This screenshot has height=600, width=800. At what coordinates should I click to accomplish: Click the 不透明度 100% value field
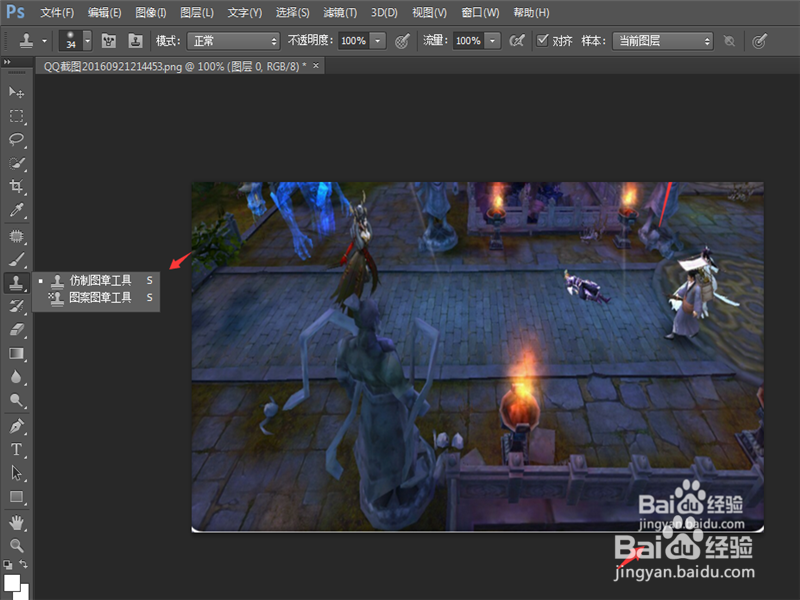point(353,41)
